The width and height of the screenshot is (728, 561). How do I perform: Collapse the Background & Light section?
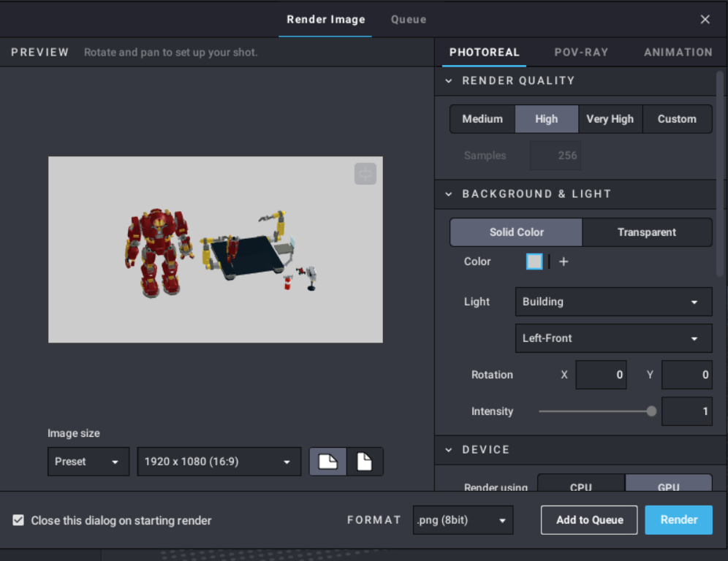tap(449, 194)
